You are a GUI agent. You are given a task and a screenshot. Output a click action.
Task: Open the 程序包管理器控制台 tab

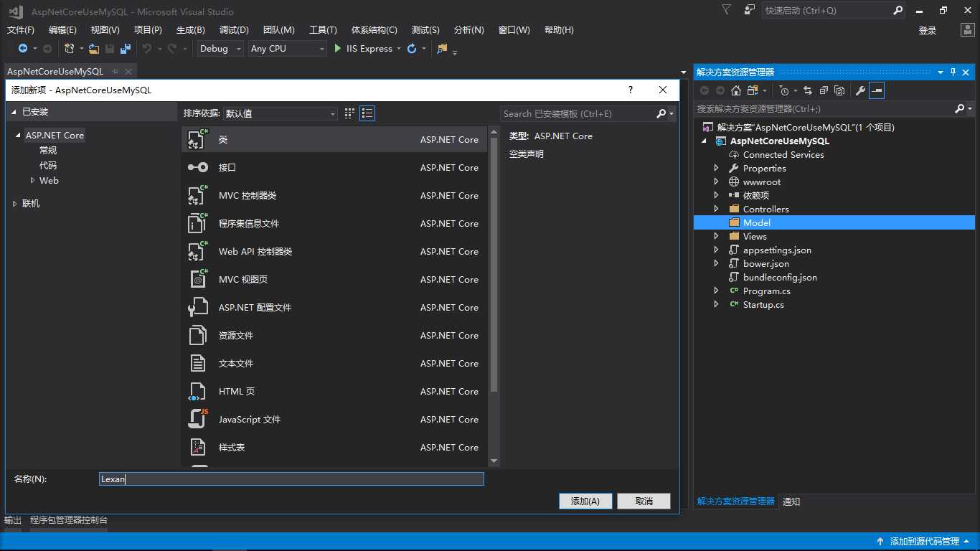pyautogui.click(x=69, y=519)
